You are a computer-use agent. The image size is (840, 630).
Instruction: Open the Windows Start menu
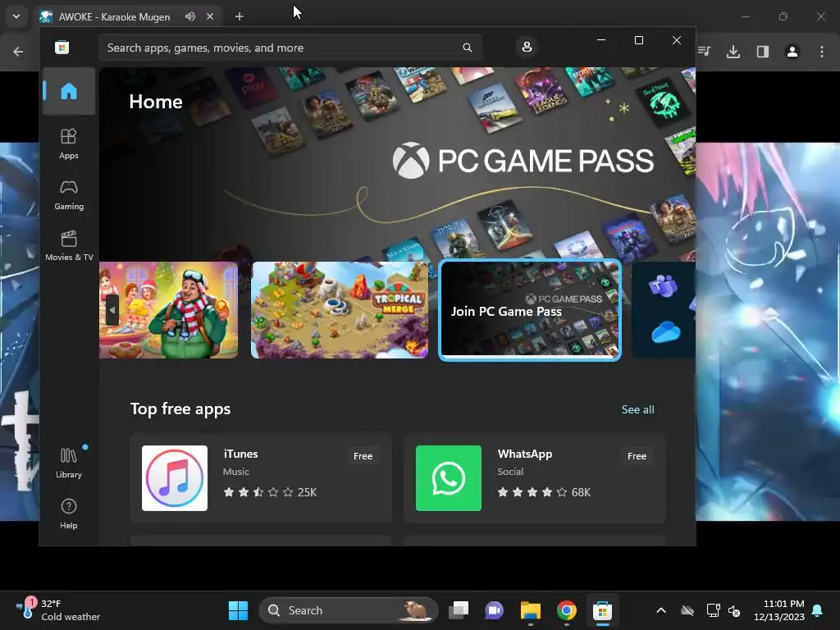[238, 610]
